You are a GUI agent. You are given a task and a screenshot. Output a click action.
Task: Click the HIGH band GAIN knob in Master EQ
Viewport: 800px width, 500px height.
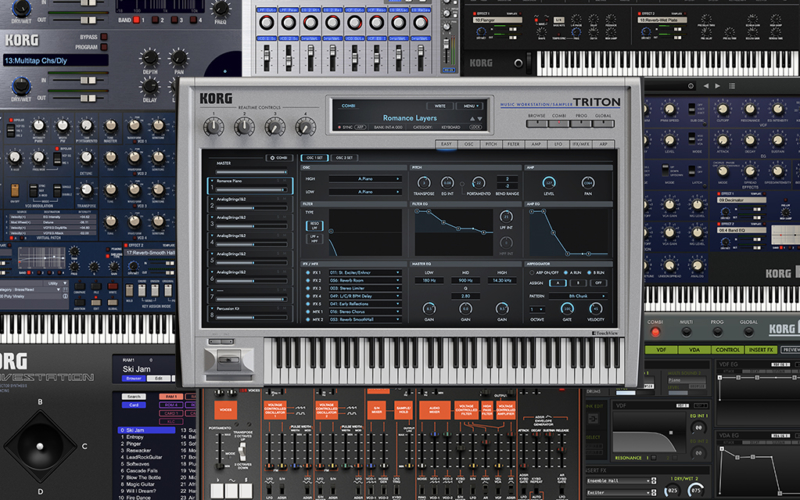pyautogui.click(x=502, y=308)
